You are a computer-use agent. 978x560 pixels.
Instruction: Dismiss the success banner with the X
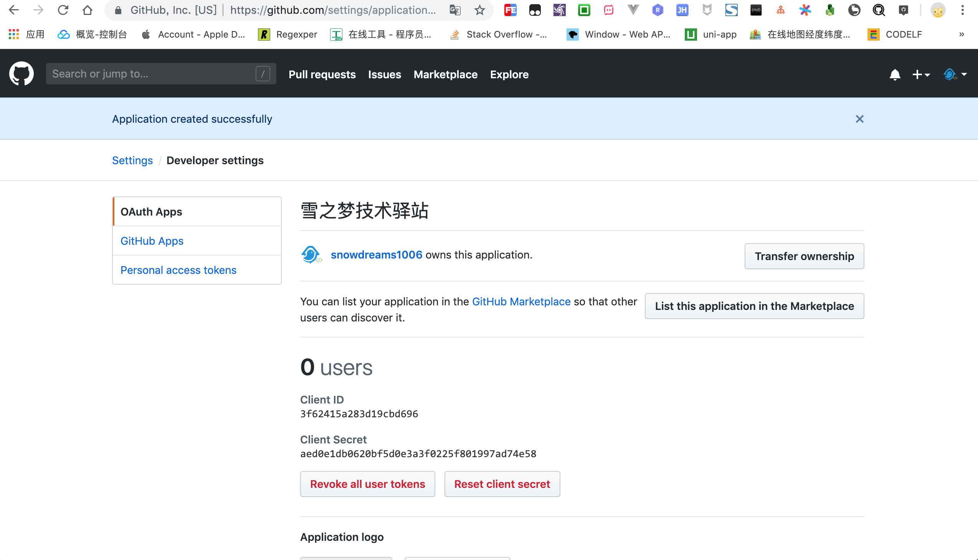[x=859, y=119]
